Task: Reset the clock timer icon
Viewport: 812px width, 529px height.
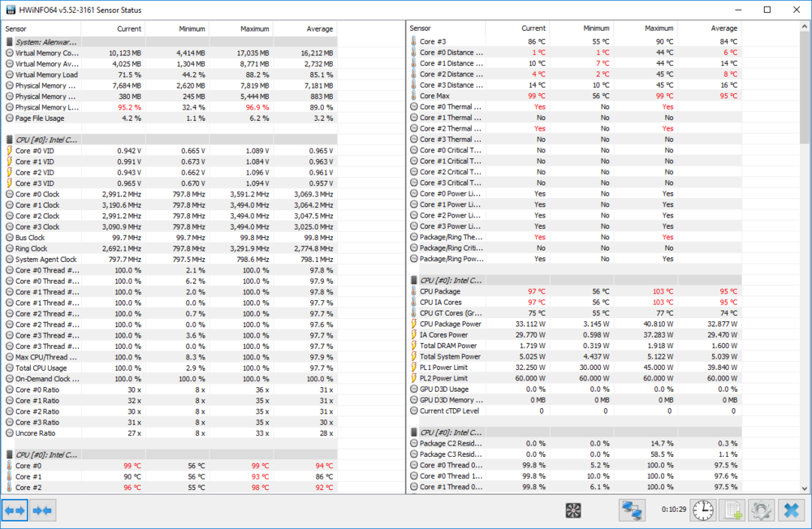Action: point(702,510)
